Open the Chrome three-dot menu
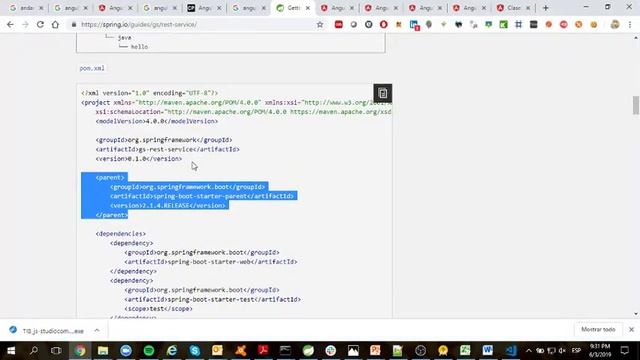Image resolution: width=640 pixels, height=360 pixels. [x=630, y=24]
